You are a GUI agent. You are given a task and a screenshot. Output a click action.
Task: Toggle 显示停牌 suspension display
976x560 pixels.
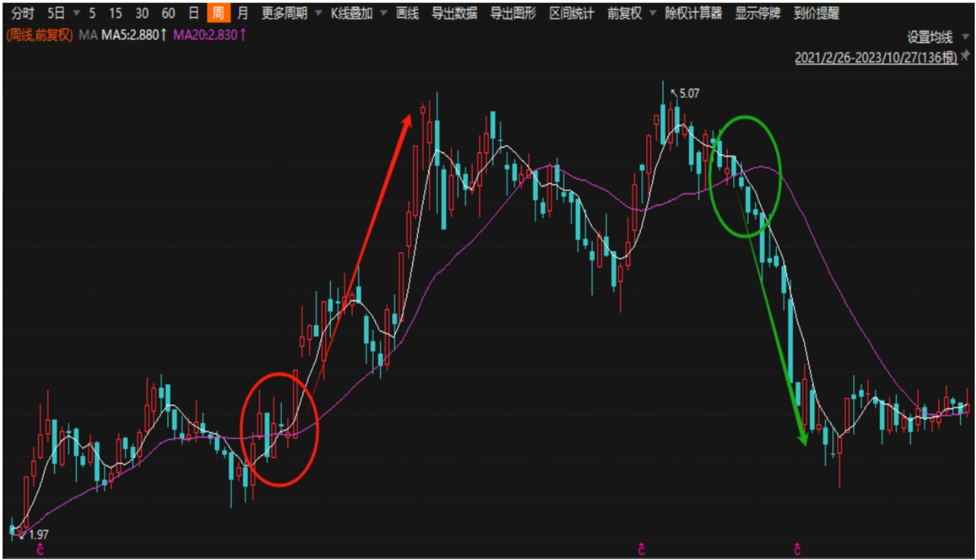click(x=758, y=13)
